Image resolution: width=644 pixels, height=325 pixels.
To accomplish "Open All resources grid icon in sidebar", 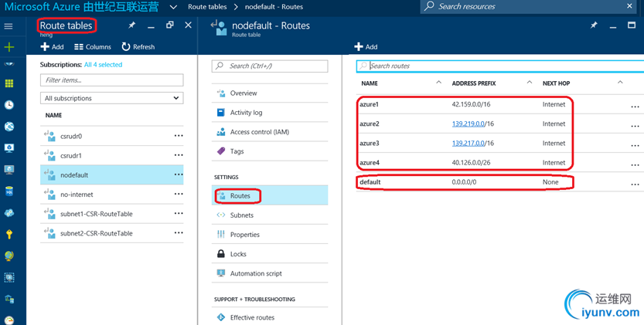I will pyautogui.click(x=9, y=83).
